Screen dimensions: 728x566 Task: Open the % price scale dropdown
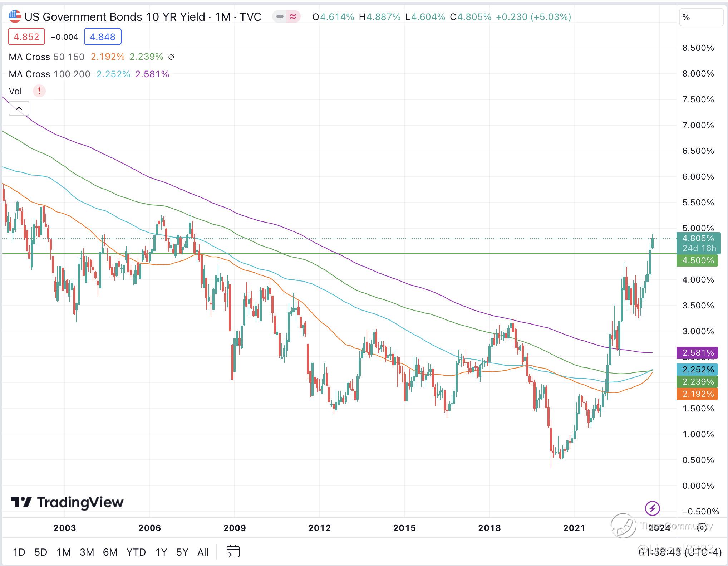tap(701, 17)
